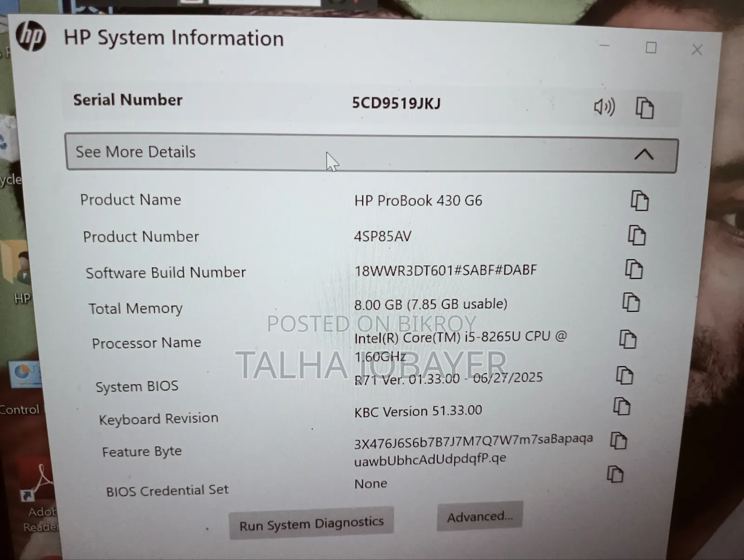Play the serial number aloud via speaker icon
Image resolution: width=744 pixels, height=560 pixels.
[604, 107]
